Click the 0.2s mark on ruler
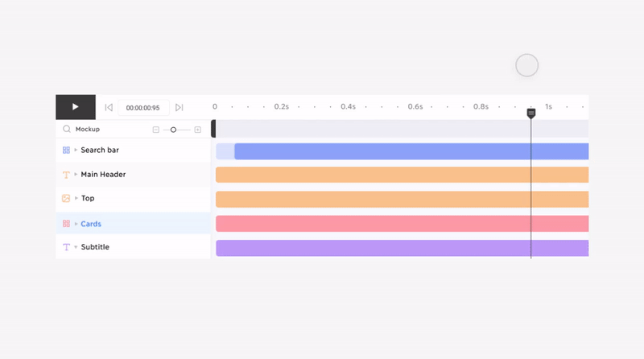Screen dimensions: 644x359 (x=282, y=107)
